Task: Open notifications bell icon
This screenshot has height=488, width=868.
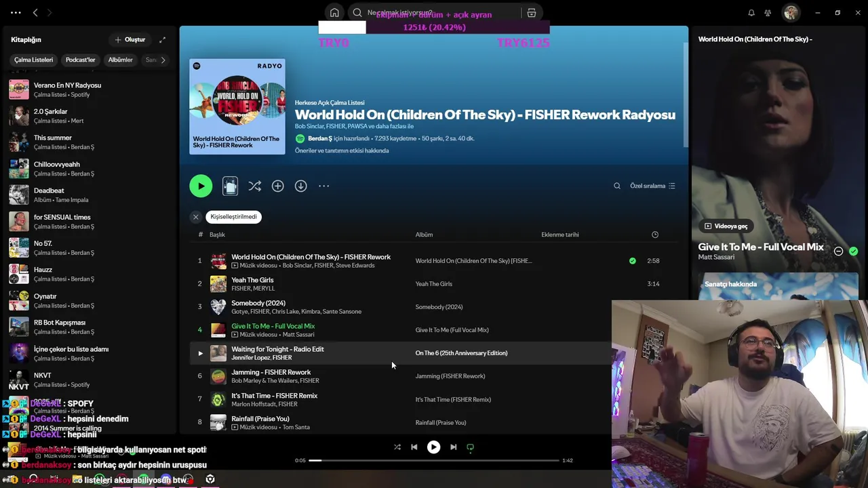Action: click(751, 13)
